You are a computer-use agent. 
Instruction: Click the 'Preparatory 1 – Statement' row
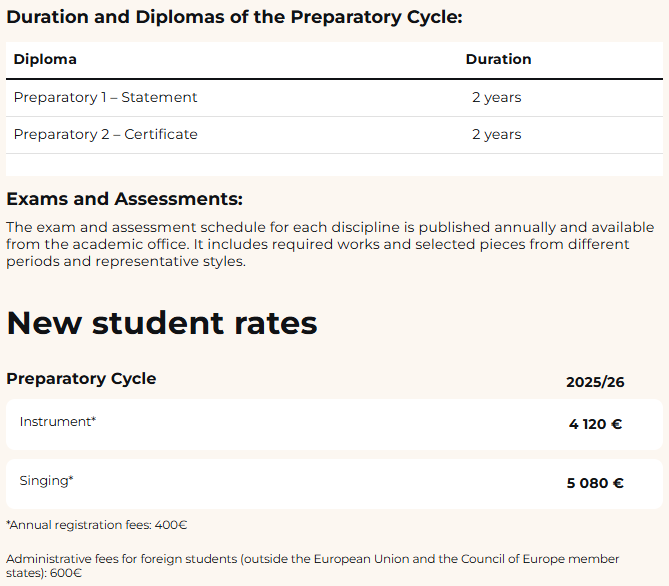105,97
